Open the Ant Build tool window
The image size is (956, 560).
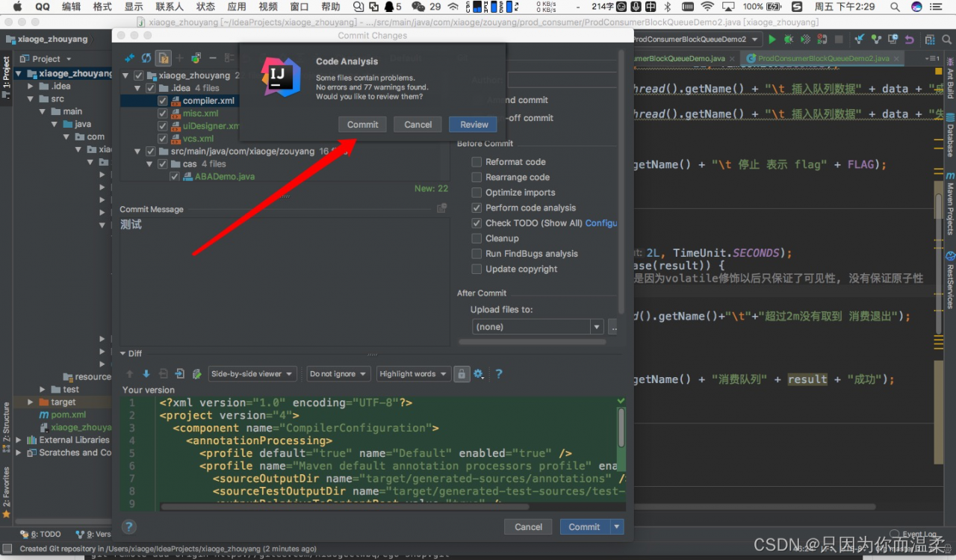[x=950, y=79]
